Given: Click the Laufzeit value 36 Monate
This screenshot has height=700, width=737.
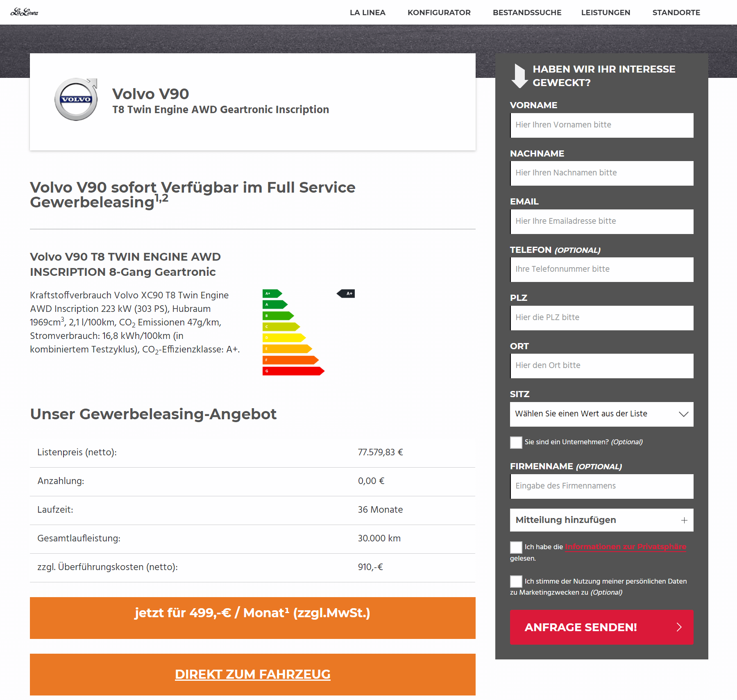Looking at the screenshot, I should point(380,510).
